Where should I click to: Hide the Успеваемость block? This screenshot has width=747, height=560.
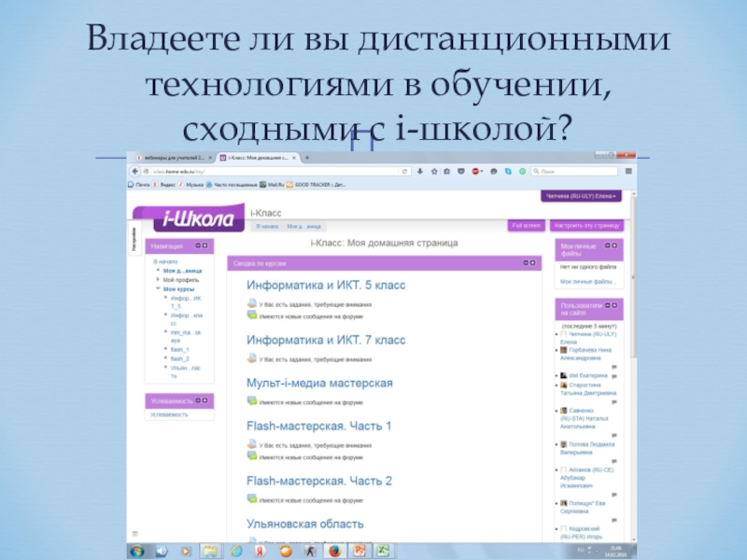pyautogui.click(x=198, y=400)
